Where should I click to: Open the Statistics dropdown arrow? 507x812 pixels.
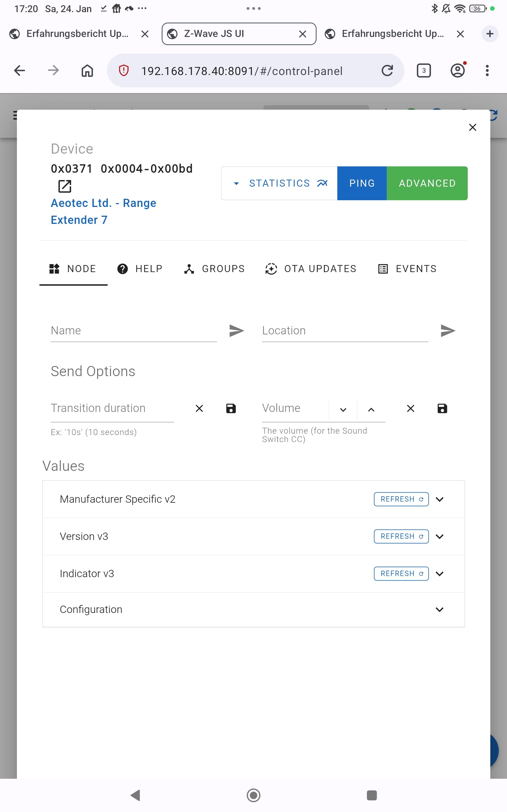(x=236, y=184)
